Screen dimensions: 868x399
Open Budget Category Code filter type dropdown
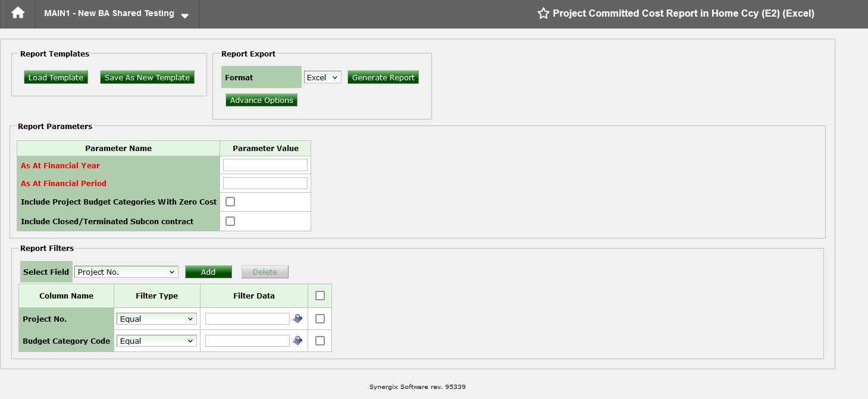(x=156, y=340)
